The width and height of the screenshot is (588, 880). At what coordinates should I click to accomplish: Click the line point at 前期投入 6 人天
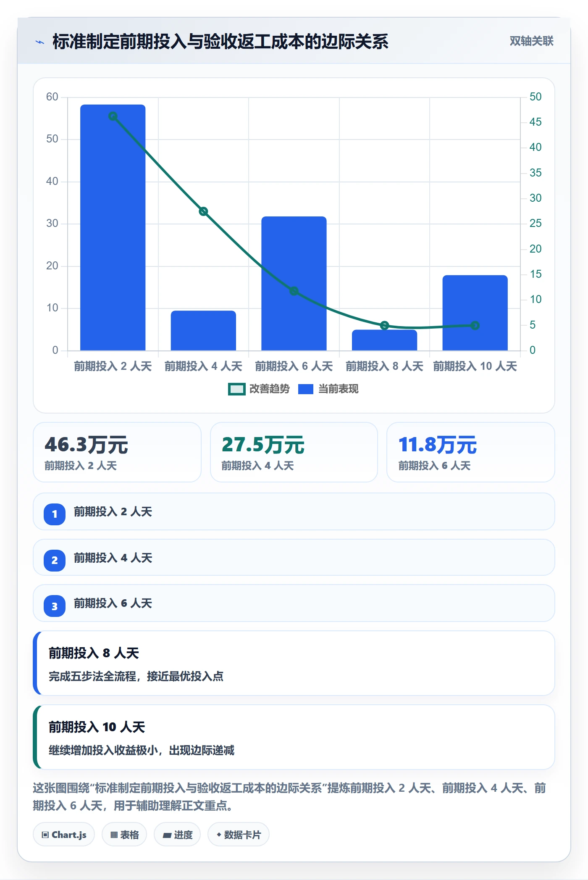pyautogui.click(x=294, y=291)
